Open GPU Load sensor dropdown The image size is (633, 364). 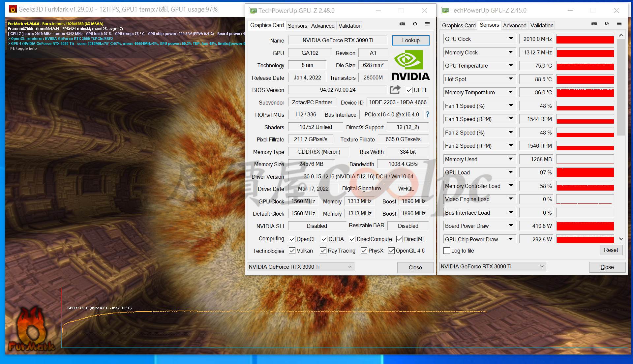511,172
